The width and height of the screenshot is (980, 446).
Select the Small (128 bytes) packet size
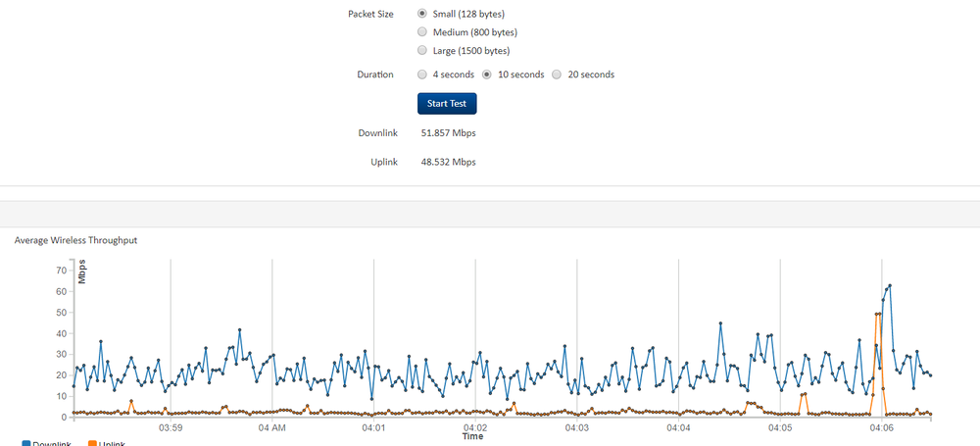[x=422, y=14]
